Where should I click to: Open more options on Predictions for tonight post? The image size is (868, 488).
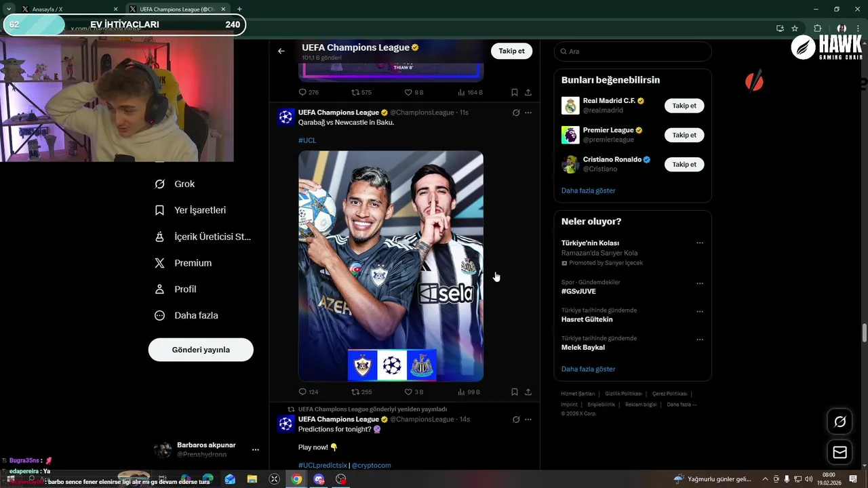(x=528, y=420)
